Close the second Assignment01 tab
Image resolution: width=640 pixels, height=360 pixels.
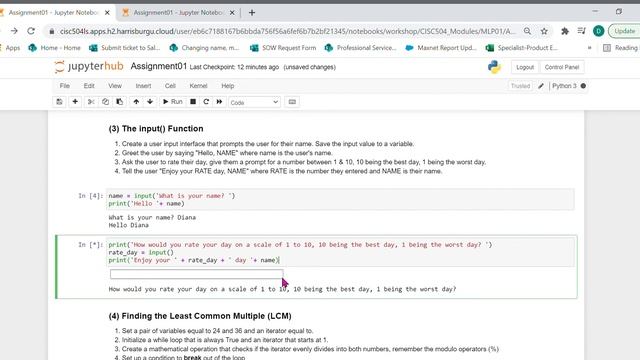(x=232, y=13)
